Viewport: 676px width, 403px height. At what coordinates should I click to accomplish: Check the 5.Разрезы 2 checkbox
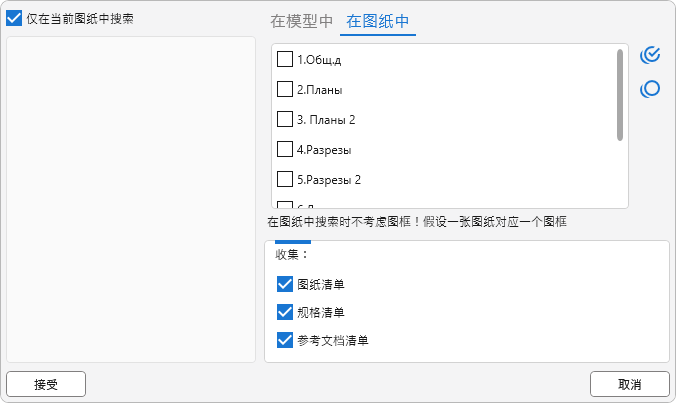[x=285, y=180]
